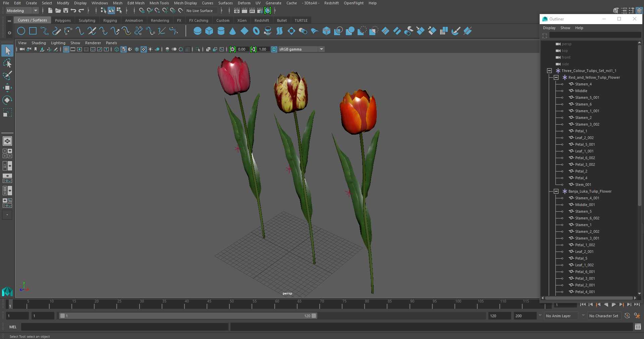Image resolution: width=644 pixels, height=339 pixels.
Task: Toggle the color management view transform button
Action: tap(274, 49)
